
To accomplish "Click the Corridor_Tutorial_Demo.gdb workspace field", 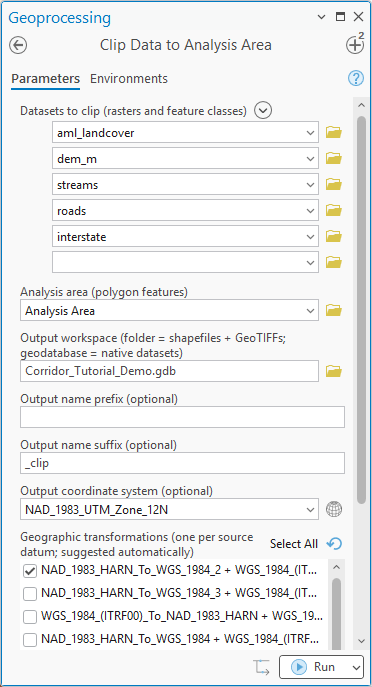I will pos(169,372).
